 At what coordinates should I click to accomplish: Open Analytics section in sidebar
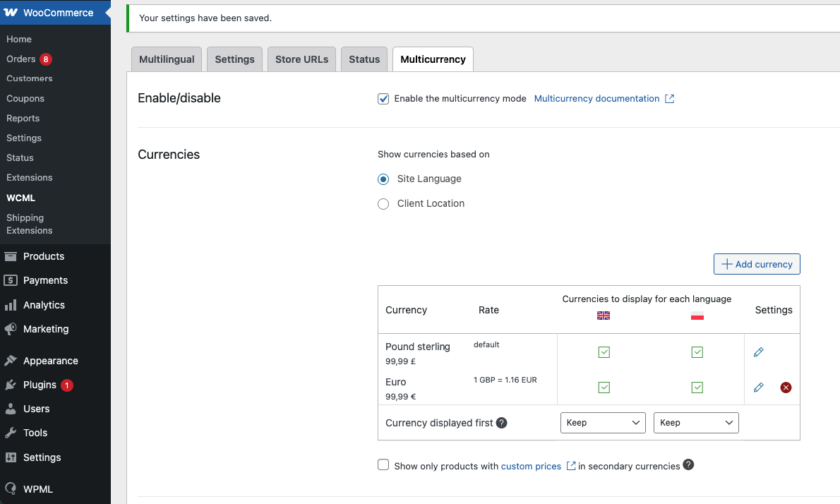[x=44, y=305]
